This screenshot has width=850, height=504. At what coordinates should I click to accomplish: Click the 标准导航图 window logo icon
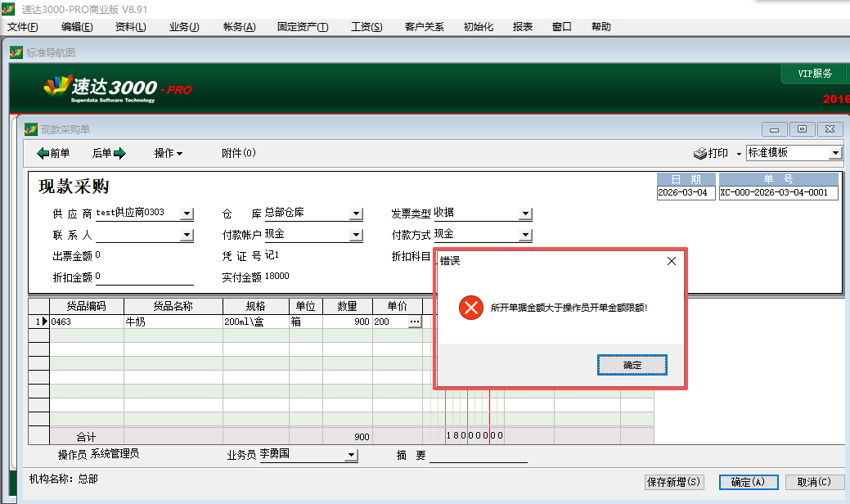point(16,52)
